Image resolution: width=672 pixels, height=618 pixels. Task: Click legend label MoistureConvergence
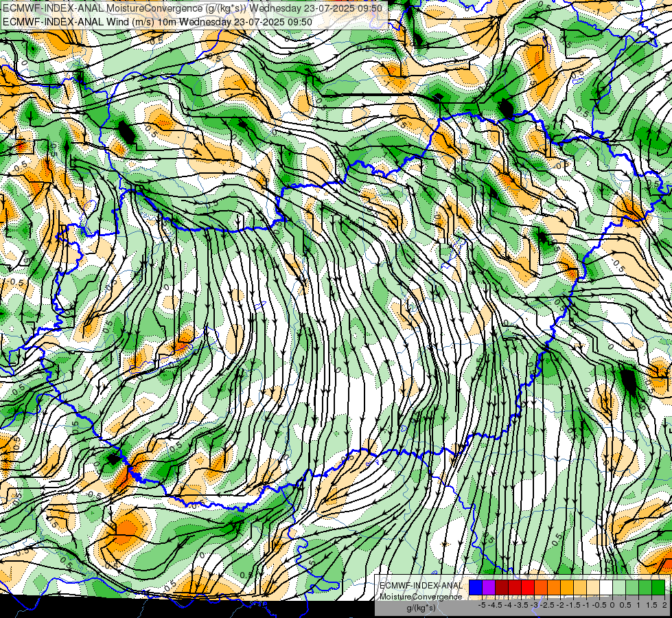click(x=421, y=597)
